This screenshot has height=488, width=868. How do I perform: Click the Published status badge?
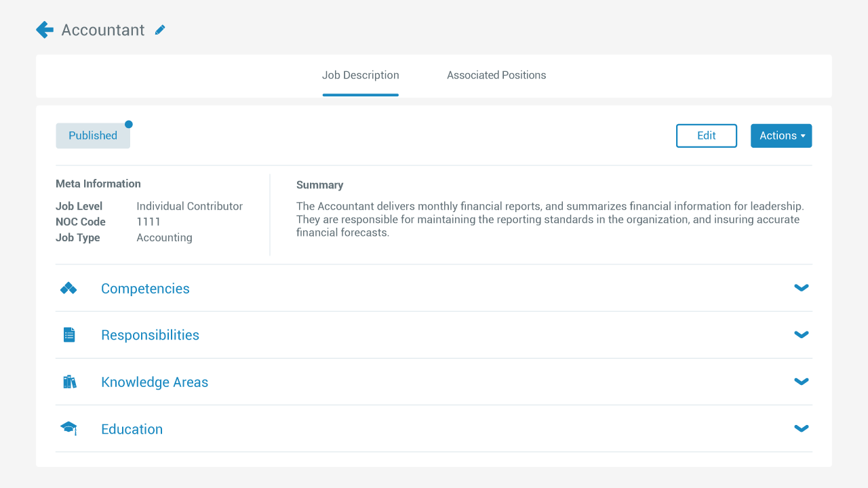(x=93, y=136)
